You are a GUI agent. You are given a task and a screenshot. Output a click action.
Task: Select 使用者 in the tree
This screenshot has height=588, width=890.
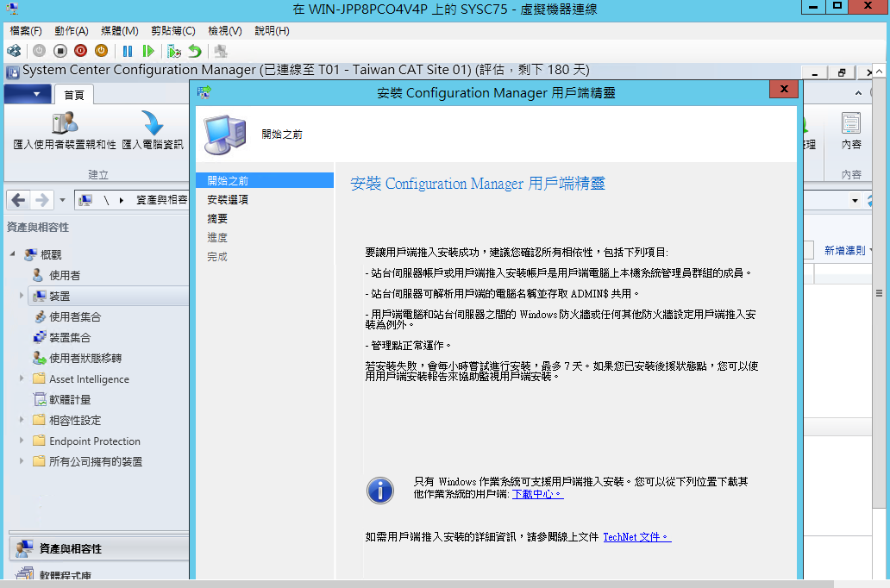click(65, 275)
